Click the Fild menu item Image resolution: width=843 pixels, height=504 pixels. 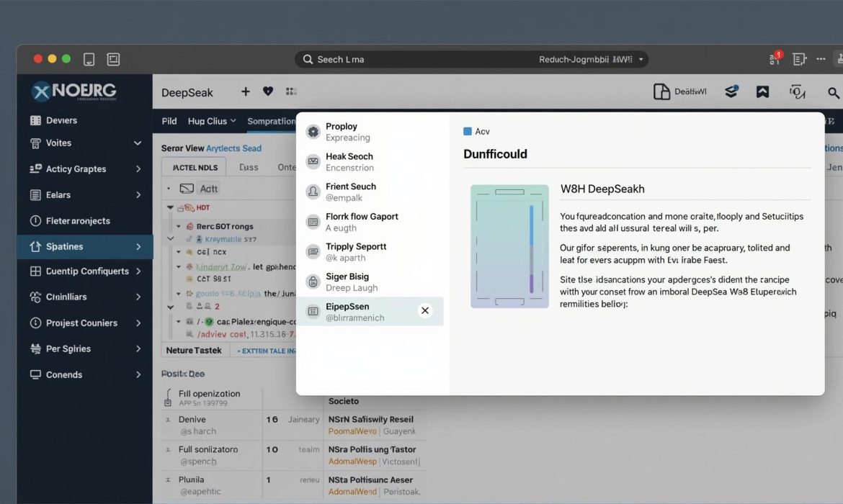169,121
